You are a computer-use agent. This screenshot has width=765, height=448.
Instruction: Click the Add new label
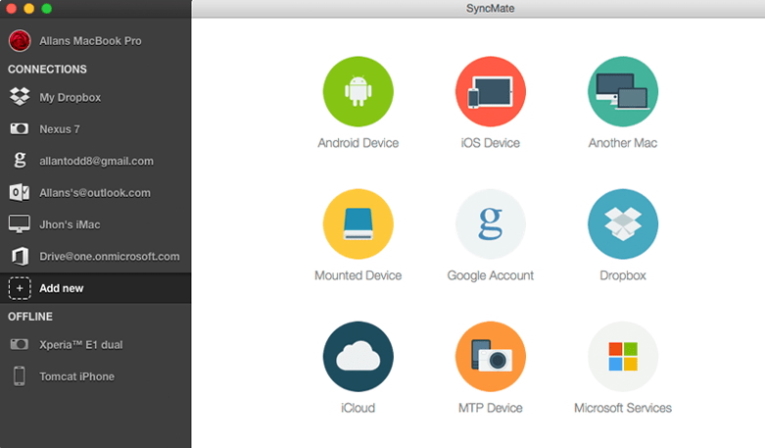coord(61,288)
